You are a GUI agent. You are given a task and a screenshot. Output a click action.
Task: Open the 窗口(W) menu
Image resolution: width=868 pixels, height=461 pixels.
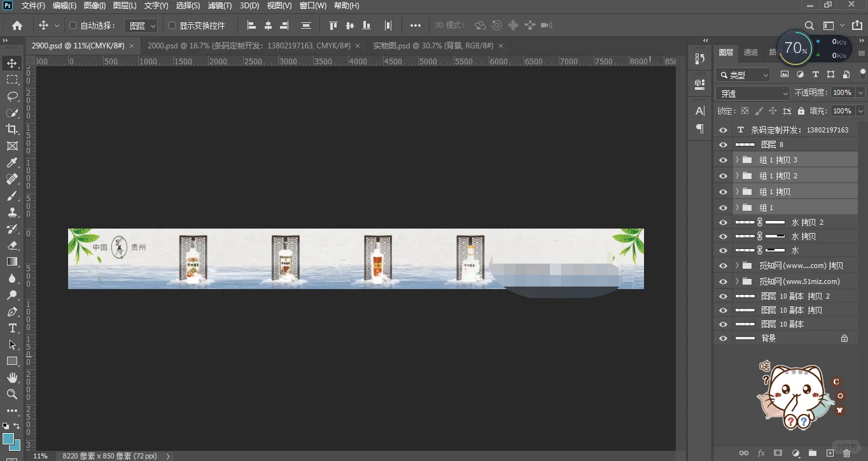312,6
